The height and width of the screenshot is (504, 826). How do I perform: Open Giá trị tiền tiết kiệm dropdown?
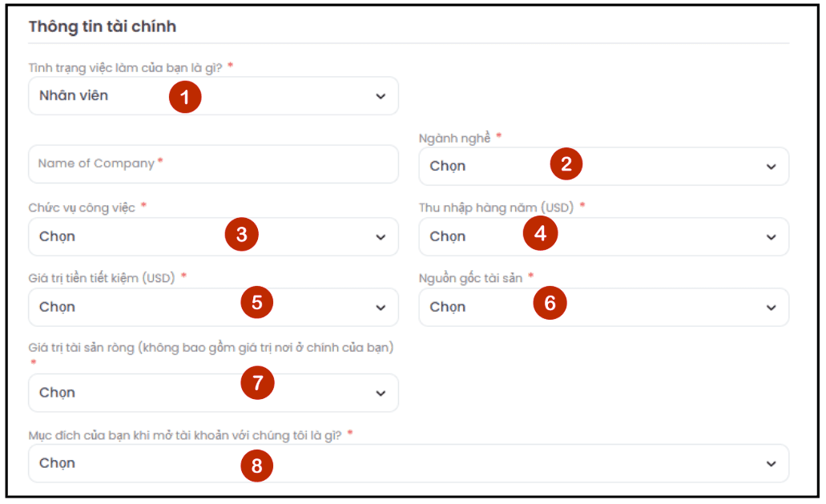(213, 307)
